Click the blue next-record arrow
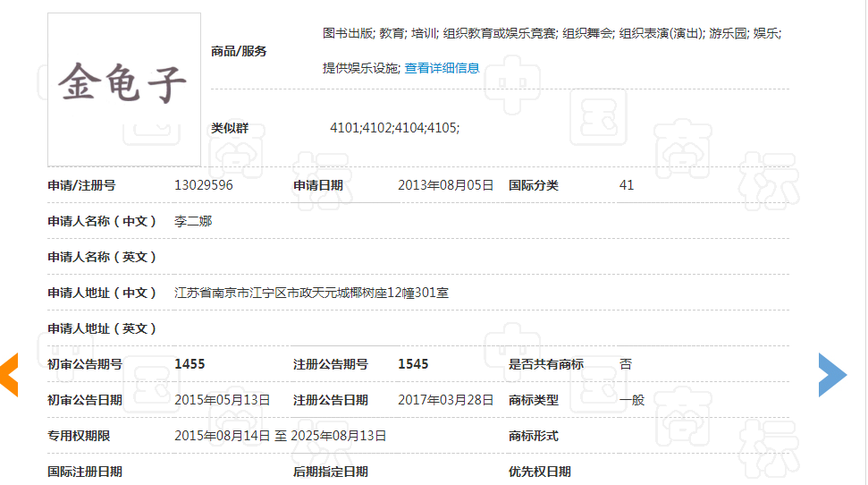This screenshot has width=868, height=485. tap(831, 375)
